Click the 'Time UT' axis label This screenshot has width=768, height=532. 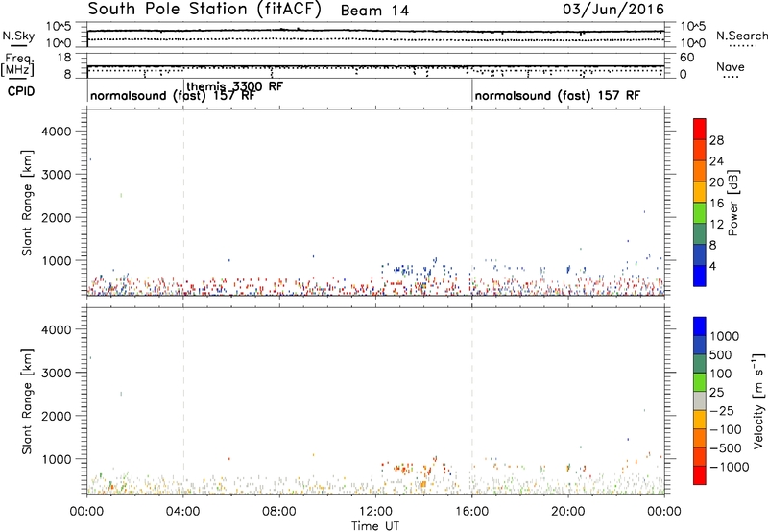375,526
